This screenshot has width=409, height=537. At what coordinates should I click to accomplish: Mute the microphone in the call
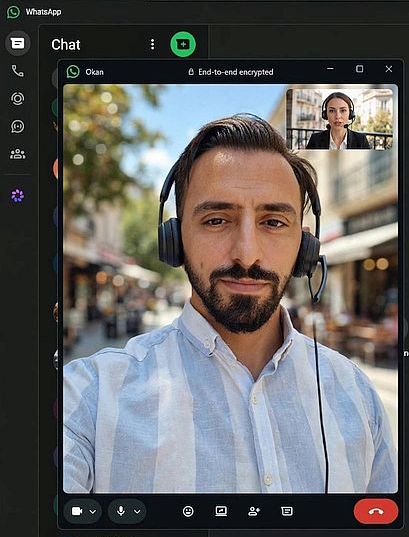(x=121, y=511)
